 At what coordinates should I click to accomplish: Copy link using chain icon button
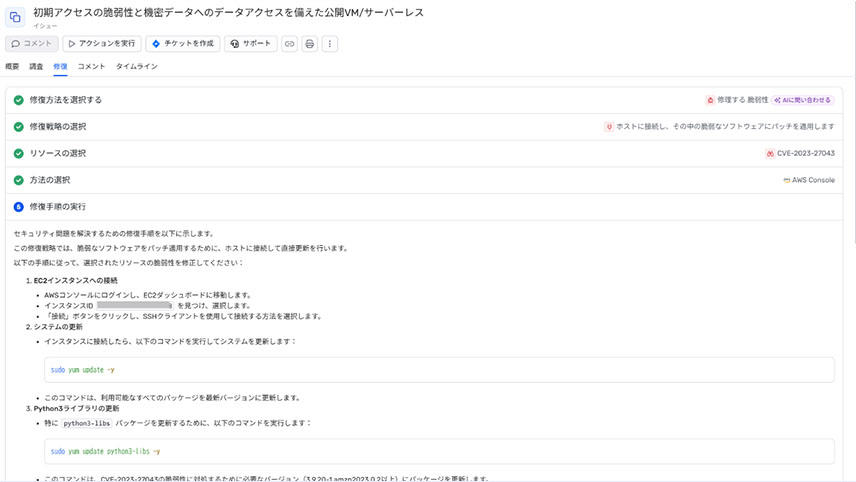289,44
